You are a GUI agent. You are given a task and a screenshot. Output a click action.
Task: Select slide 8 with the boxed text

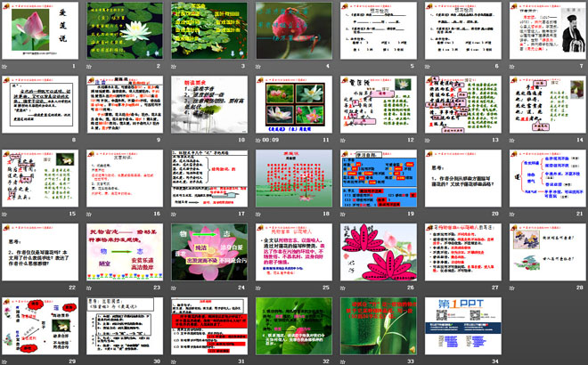40,104
